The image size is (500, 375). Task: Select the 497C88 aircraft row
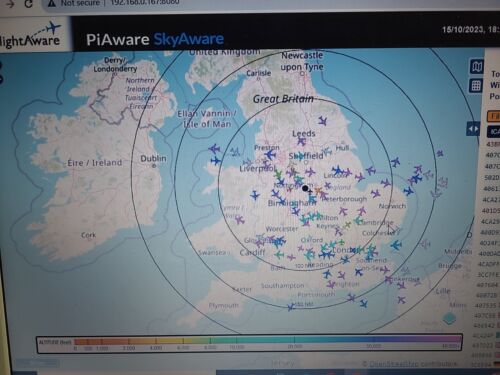(487, 315)
